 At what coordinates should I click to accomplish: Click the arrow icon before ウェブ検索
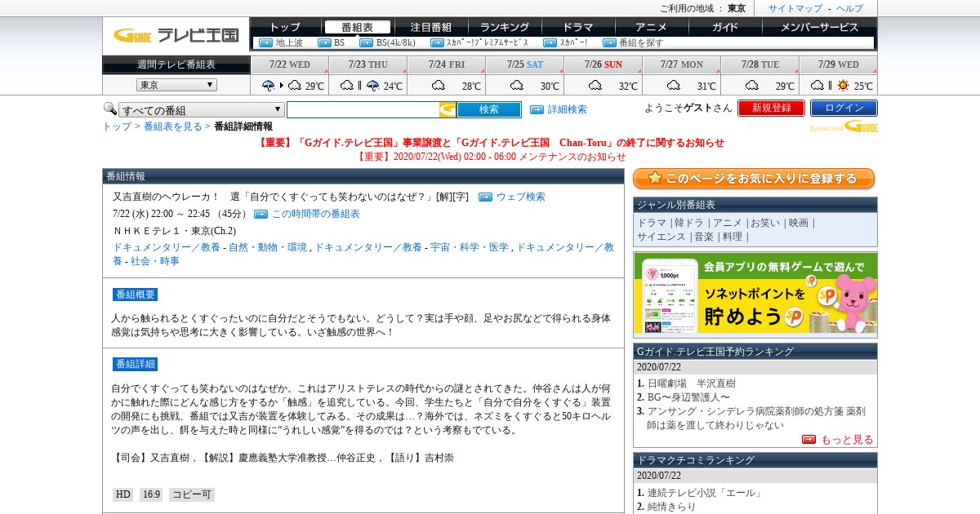(x=485, y=197)
